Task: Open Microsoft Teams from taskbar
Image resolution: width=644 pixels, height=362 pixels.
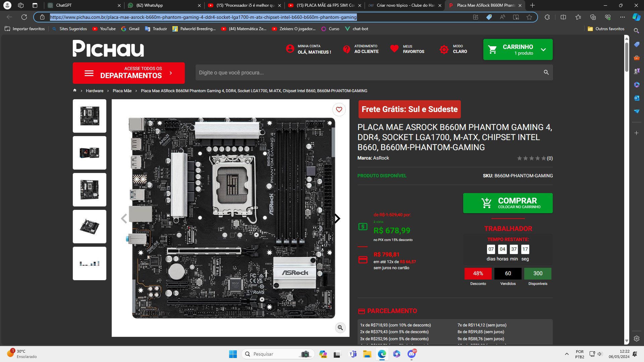Action: click(353, 354)
